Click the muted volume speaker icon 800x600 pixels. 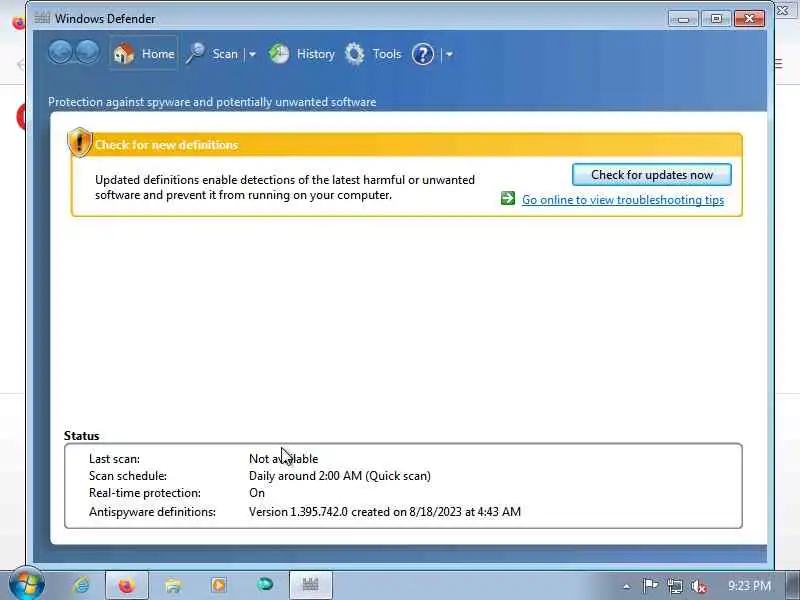pos(699,586)
